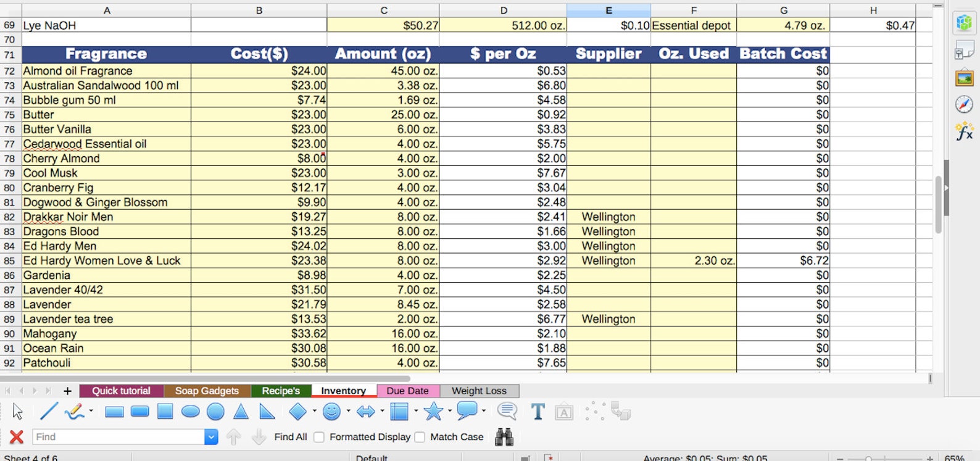Image resolution: width=980 pixels, height=461 pixels.
Task: Choose the Circle shape tool
Action: click(x=215, y=412)
